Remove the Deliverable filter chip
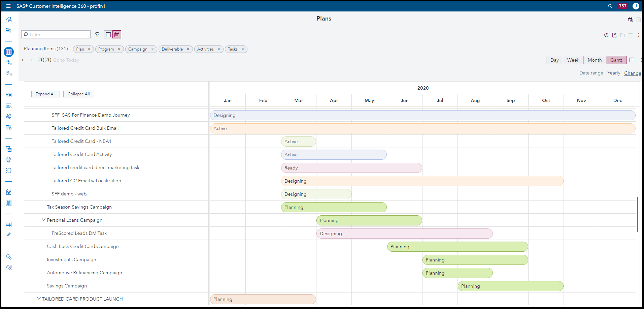Viewport: 644px width, 309px height. [188, 49]
